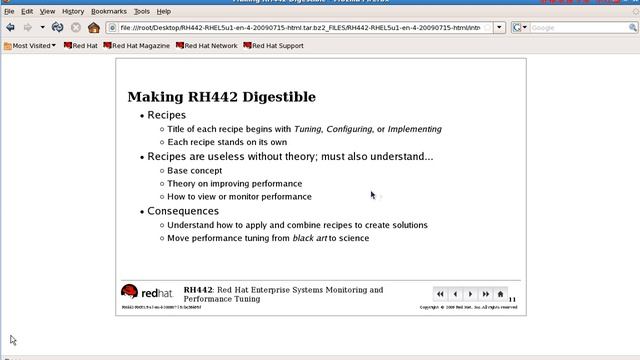
Task: Bookmark this page with the star icon
Action: (x=487, y=28)
